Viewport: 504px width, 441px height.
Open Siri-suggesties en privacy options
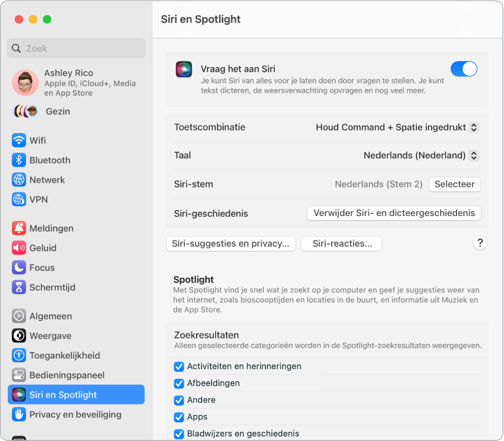231,243
